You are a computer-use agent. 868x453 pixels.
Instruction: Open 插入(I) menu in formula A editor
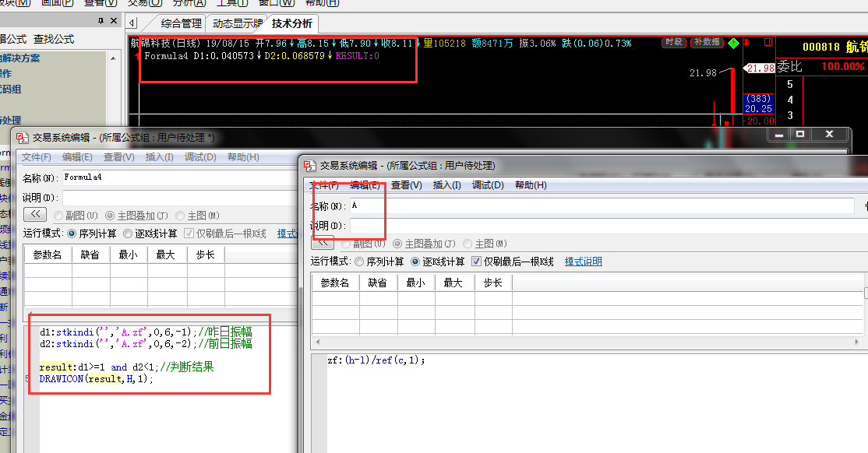(446, 185)
